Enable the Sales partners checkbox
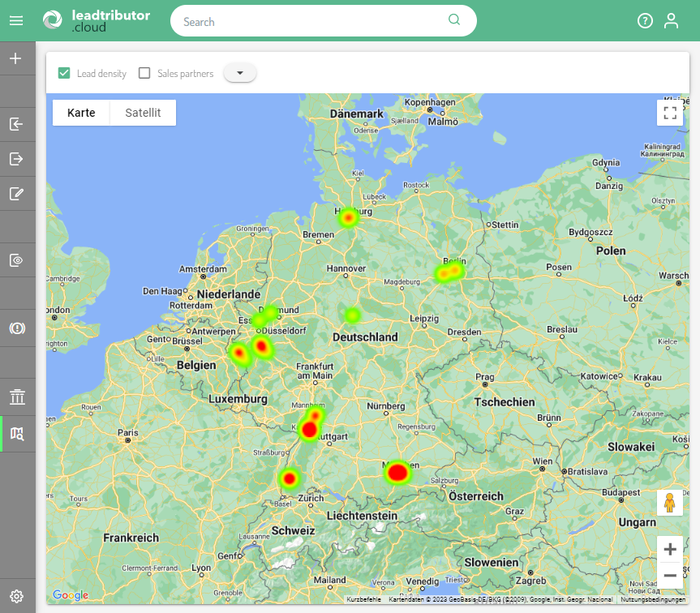This screenshot has width=700, height=613. point(144,73)
